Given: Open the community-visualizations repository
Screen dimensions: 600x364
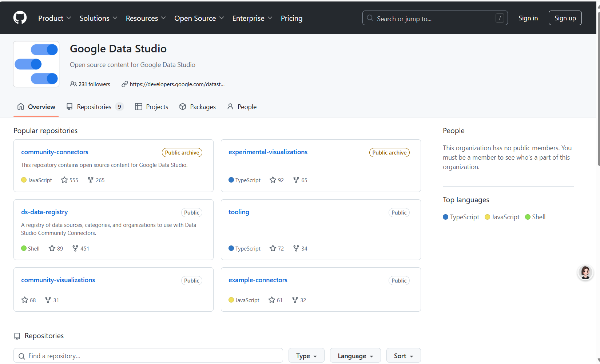Looking at the screenshot, I should 58,280.
